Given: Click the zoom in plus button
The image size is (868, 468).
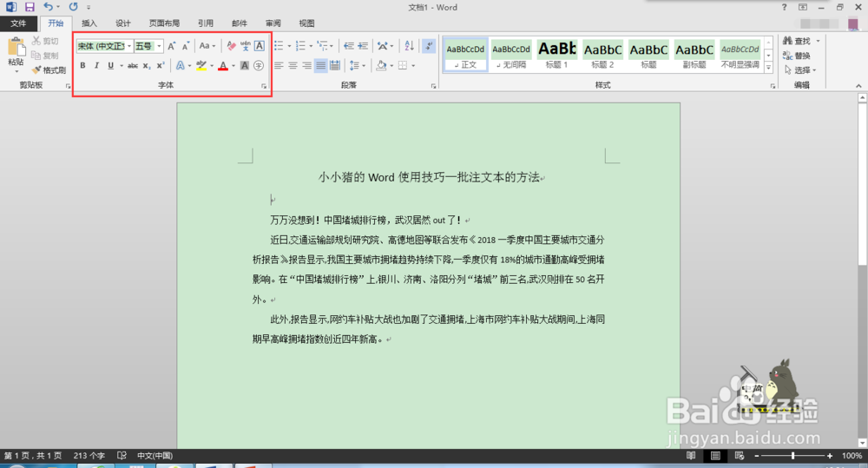Looking at the screenshot, I should click(829, 456).
